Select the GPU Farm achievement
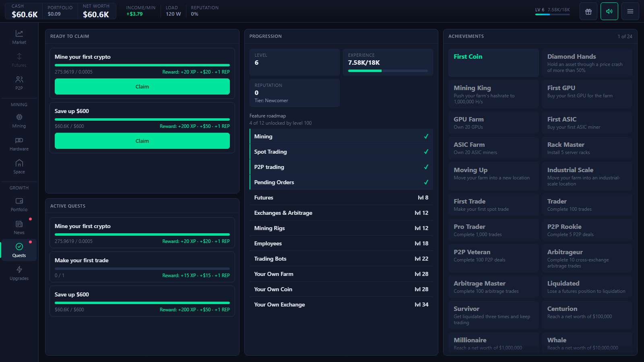 point(493,122)
